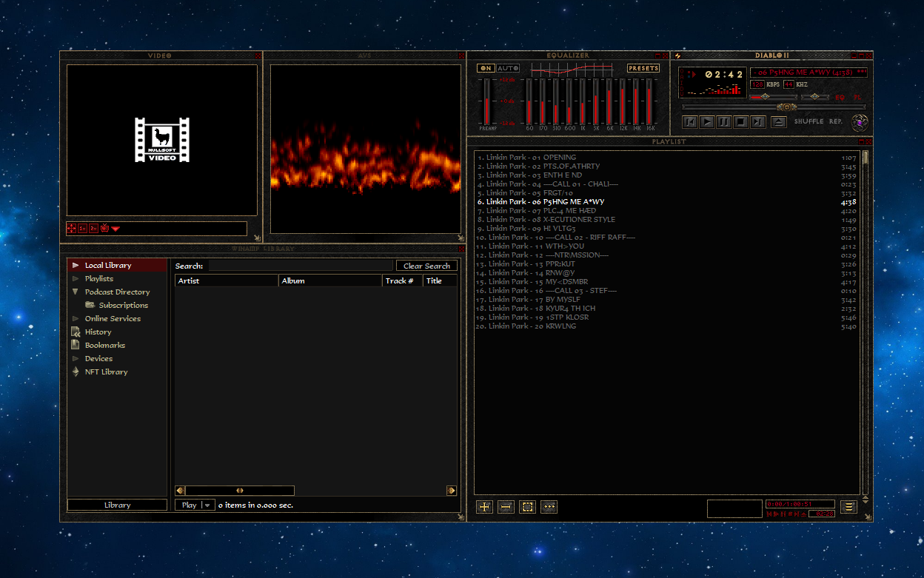Sort by the Track # column header
Image resolution: width=924 pixels, height=578 pixels.
coord(403,280)
